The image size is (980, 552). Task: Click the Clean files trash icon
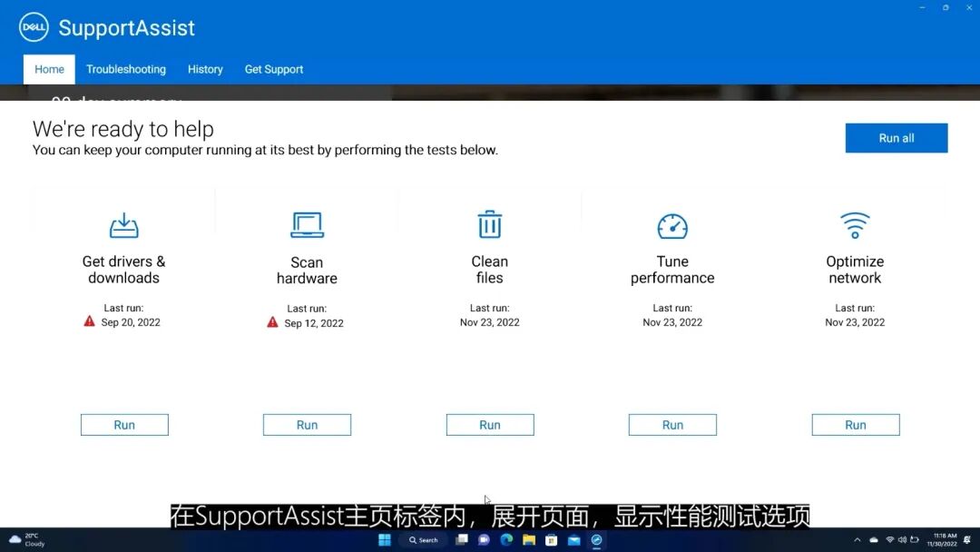click(x=489, y=224)
